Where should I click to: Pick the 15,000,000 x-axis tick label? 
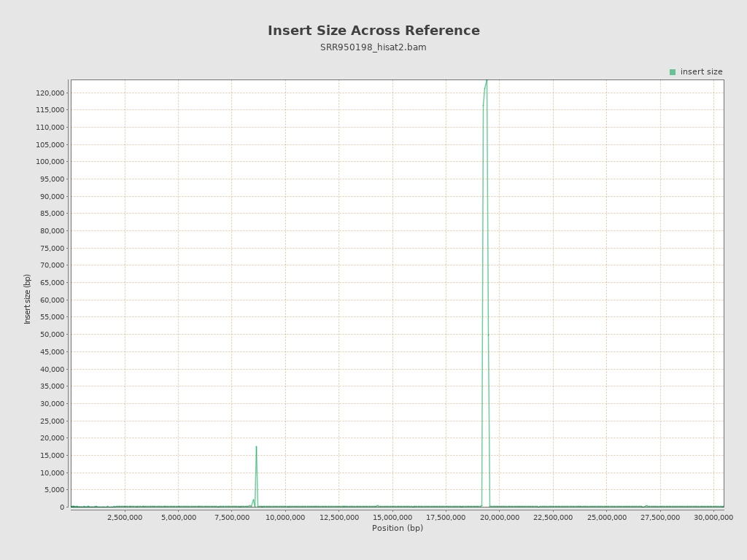[392, 518]
